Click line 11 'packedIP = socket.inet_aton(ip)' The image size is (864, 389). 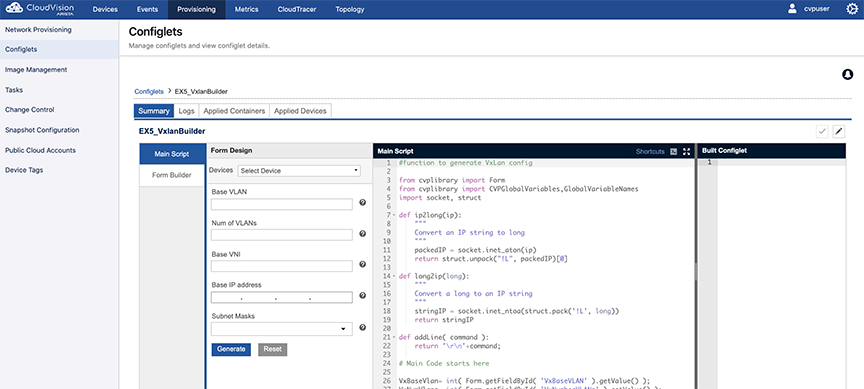[x=476, y=250]
